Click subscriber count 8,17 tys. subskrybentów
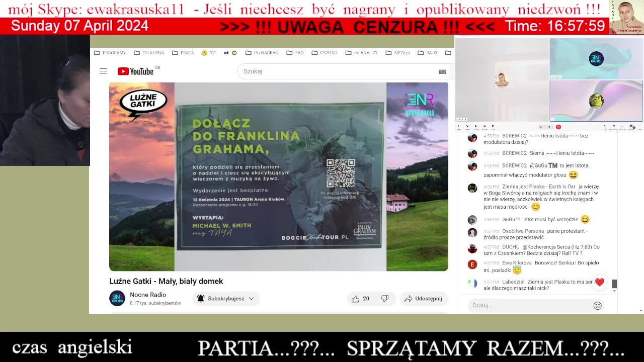644x362 pixels. pyautogui.click(x=155, y=303)
